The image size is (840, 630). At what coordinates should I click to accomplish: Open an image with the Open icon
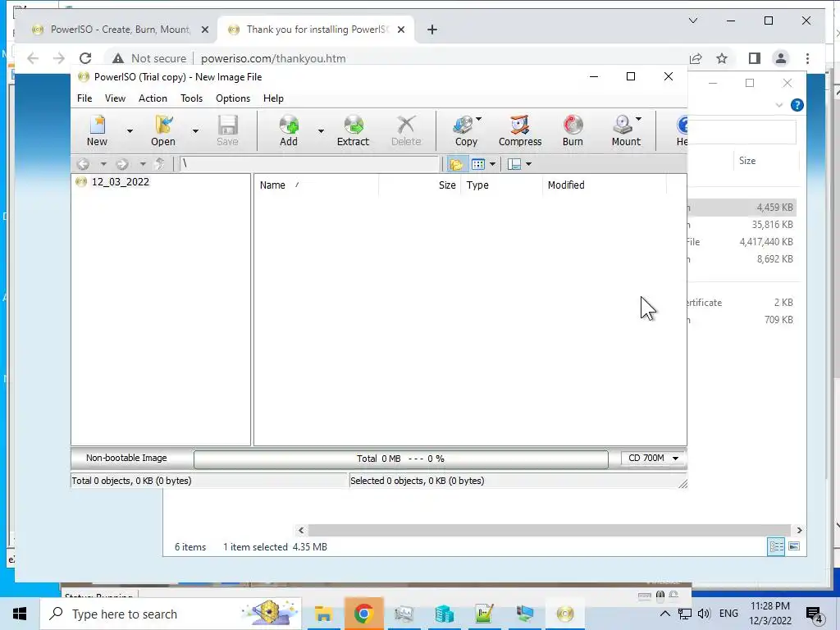(163, 130)
